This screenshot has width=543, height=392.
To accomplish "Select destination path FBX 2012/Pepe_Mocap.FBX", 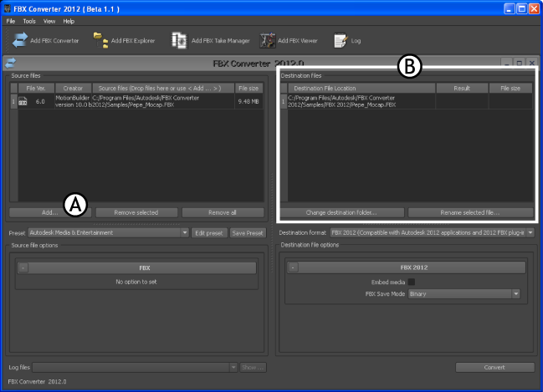I will (361, 101).
